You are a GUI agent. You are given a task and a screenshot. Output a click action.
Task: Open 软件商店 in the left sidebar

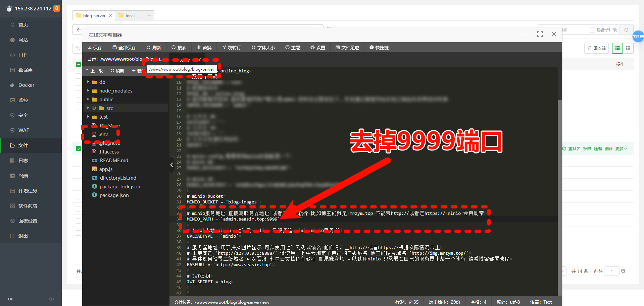28,206
